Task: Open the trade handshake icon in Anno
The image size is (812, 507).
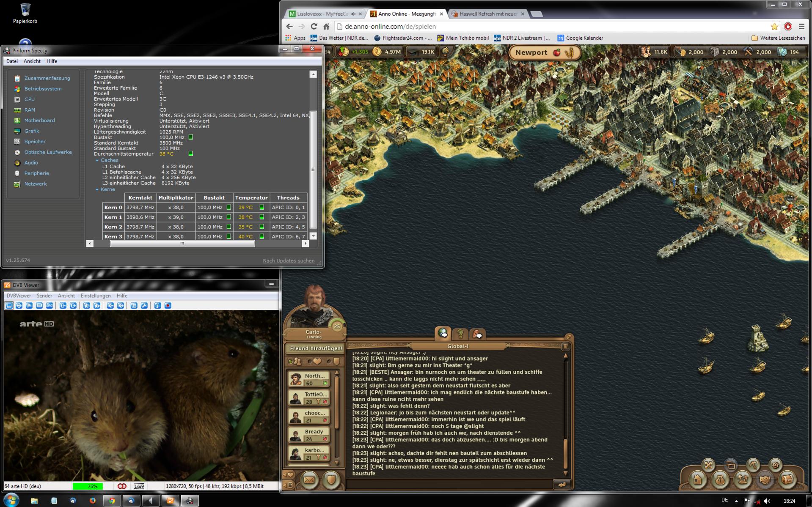Action: (x=765, y=480)
